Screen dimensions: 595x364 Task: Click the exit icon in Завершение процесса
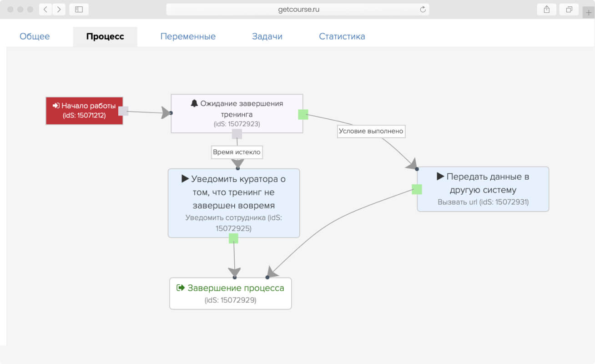pos(181,288)
